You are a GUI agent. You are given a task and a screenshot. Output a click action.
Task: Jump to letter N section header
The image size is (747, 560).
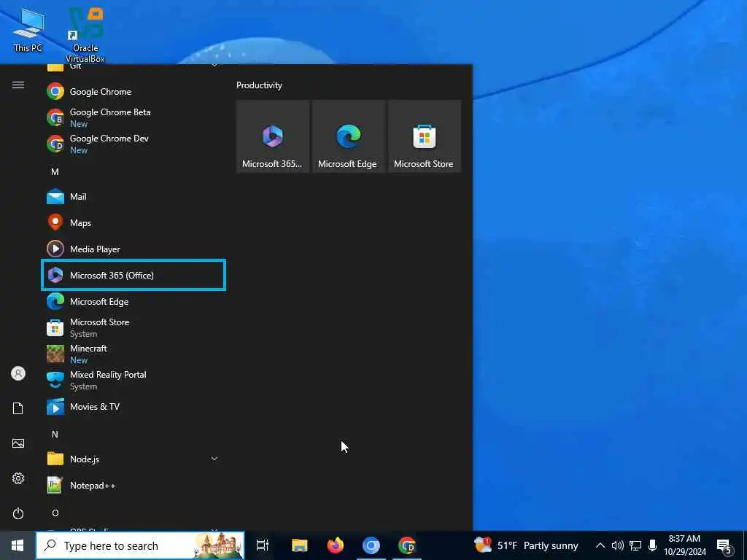pyautogui.click(x=55, y=435)
